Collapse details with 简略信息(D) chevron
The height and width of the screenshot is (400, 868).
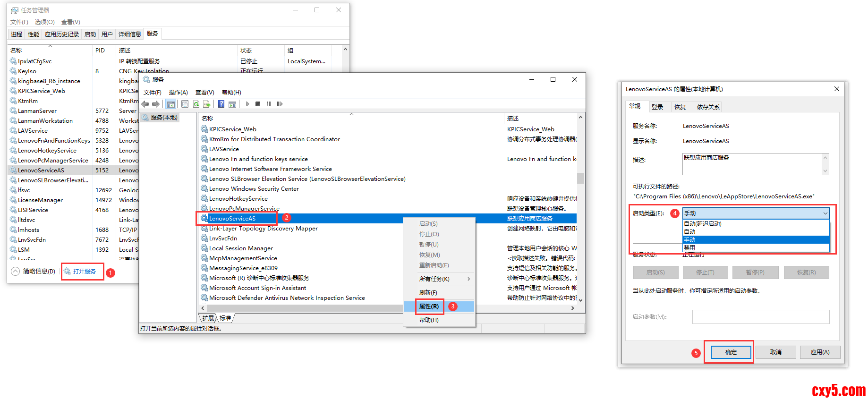16,271
